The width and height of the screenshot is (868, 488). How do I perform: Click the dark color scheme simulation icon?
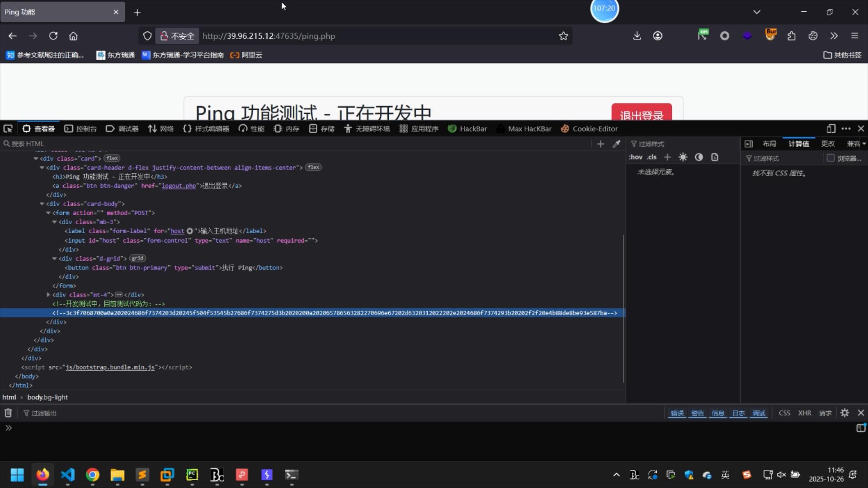(699, 157)
